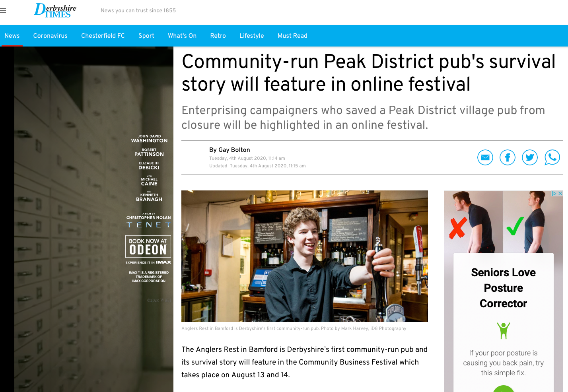Open Chesterfield FC section
Screen dimensions: 568x392
pos(103,36)
